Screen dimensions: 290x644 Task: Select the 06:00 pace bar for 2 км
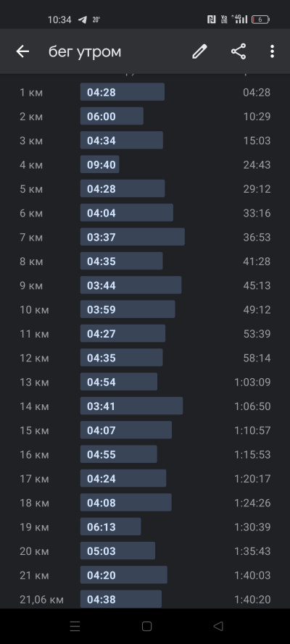112,116
